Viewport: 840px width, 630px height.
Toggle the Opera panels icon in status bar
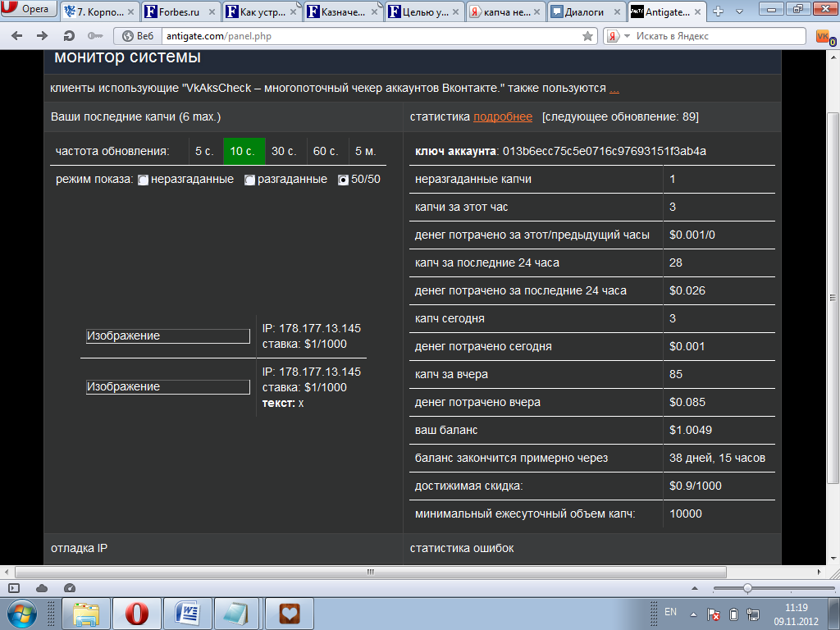point(14,588)
